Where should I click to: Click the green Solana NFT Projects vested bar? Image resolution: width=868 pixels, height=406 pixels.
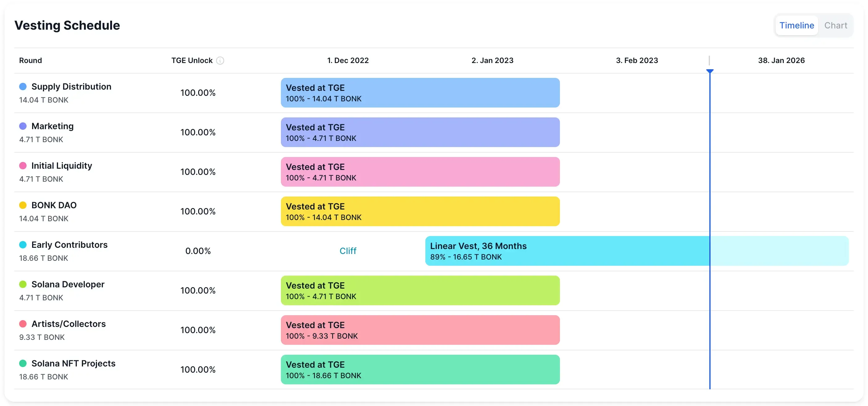(420, 369)
